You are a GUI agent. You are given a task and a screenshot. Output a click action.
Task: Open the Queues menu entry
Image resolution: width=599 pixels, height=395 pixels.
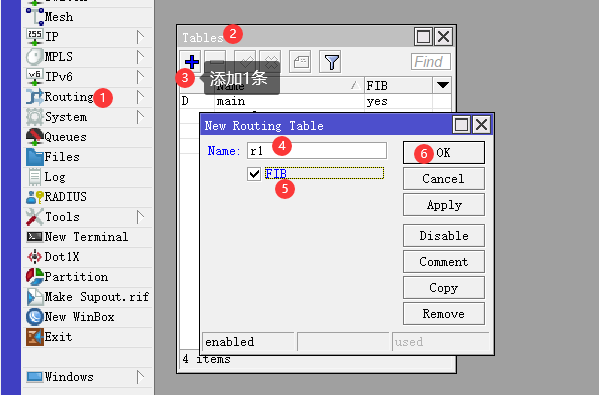pyautogui.click(x=88, y=137)
